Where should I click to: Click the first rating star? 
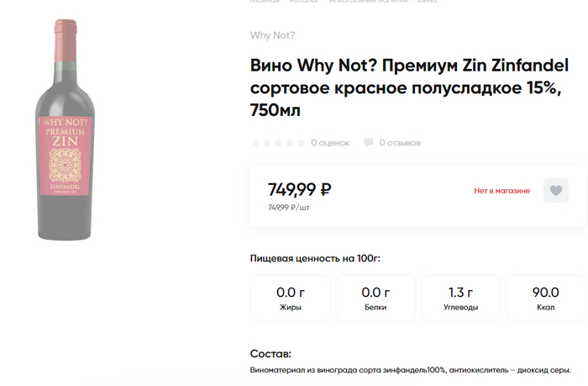256,143
